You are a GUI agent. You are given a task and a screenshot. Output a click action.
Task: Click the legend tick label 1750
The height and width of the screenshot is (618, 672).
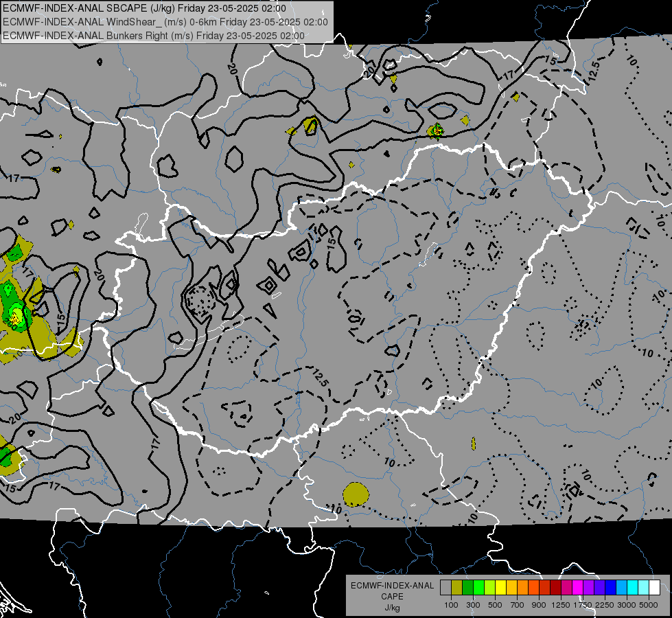click(583, 605)
